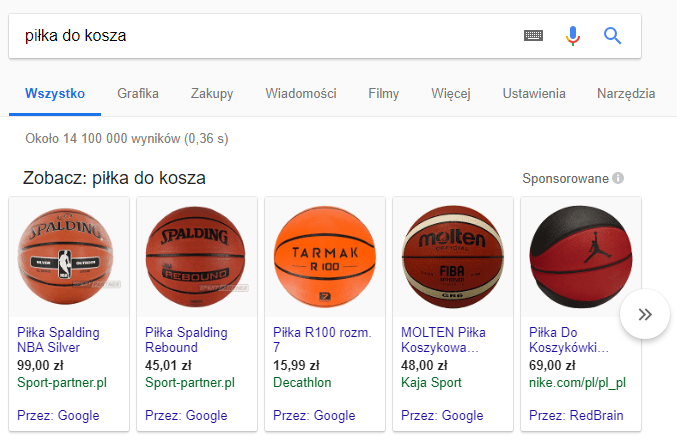Open MOLTEN Piłka Koszykowa link
677x441 pixels.
pos(442,339)
